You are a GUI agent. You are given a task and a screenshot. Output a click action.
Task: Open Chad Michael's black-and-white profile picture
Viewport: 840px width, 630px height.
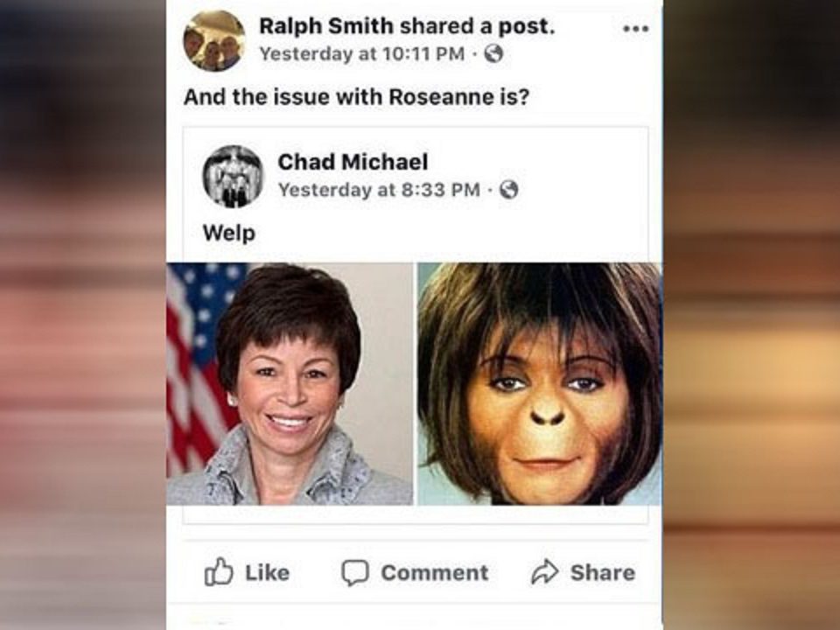(233, 176)
